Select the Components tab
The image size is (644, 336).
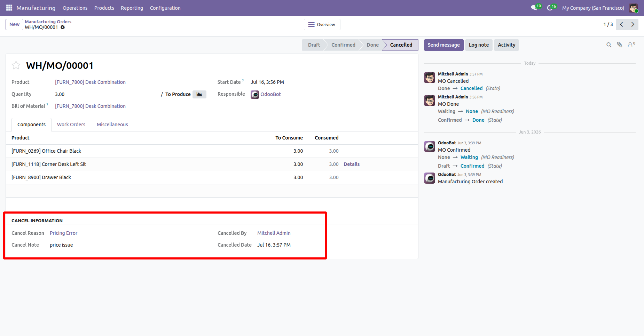[x=31, y=125]
